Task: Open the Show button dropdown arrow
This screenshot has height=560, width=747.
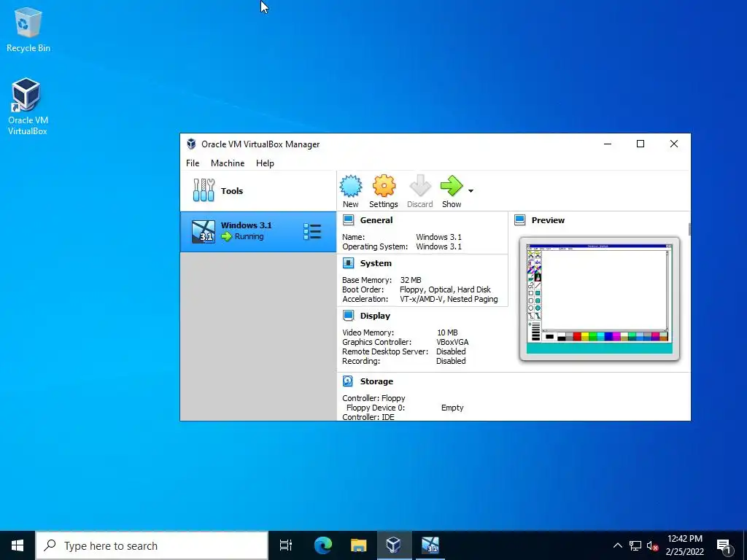Action: point(471,191)
